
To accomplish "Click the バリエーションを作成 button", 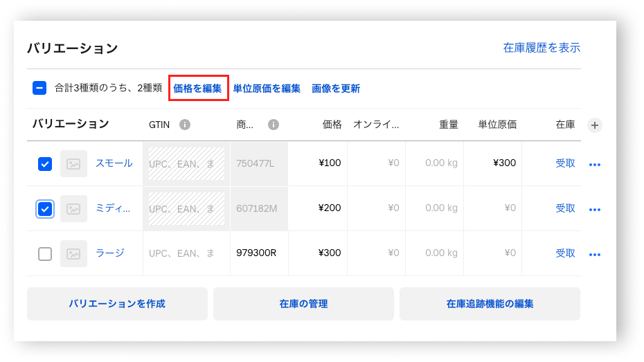I will [117, 304].
